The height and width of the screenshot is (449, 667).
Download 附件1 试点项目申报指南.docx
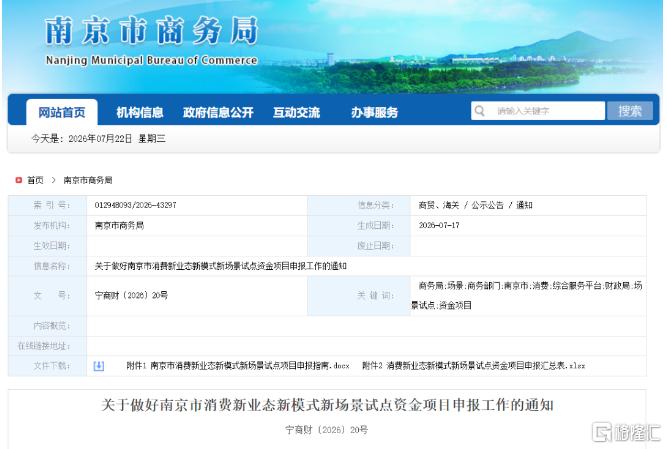[x=238, y=365]
